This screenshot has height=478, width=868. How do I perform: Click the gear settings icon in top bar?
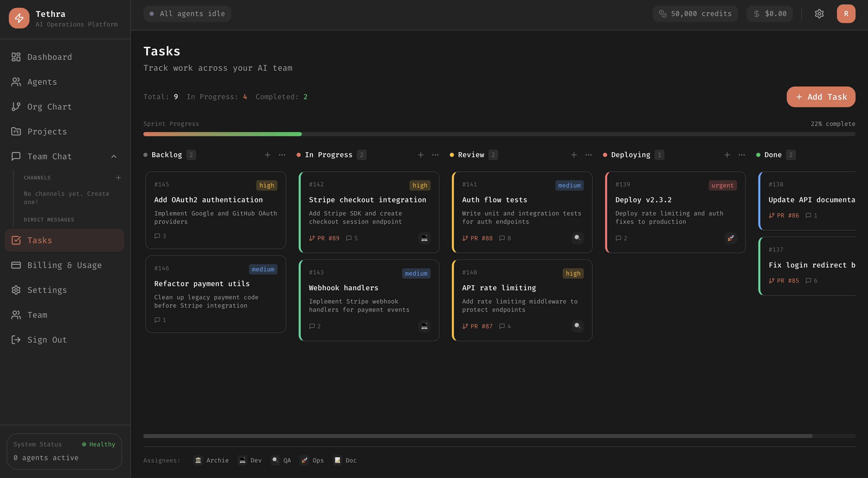(819, 13)
